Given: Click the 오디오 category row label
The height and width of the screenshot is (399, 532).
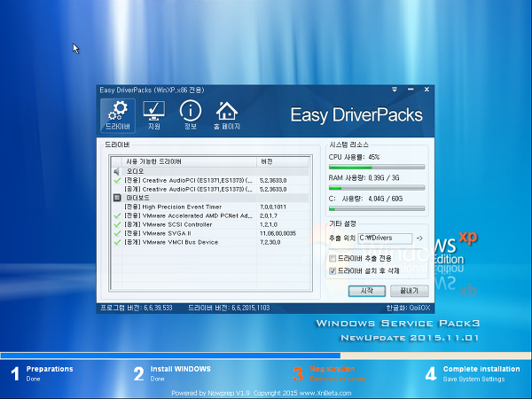Looking at the screenshot, I should [x=135, y=171].
